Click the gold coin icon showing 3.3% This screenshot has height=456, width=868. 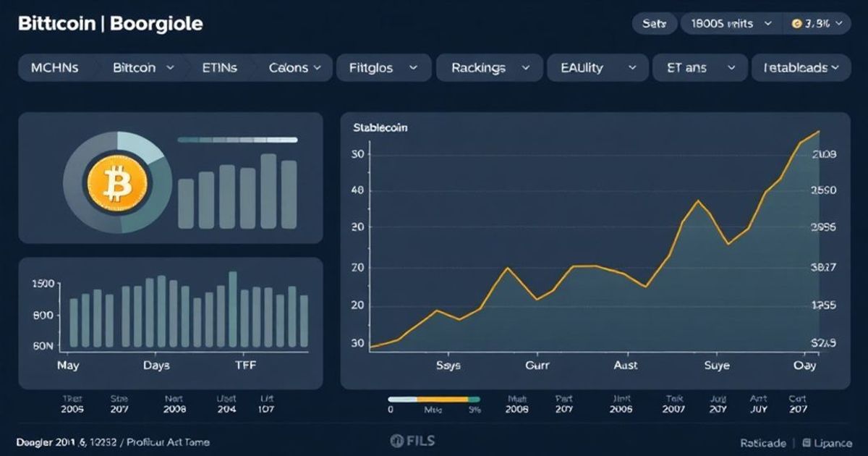click(x=799, y=22)
